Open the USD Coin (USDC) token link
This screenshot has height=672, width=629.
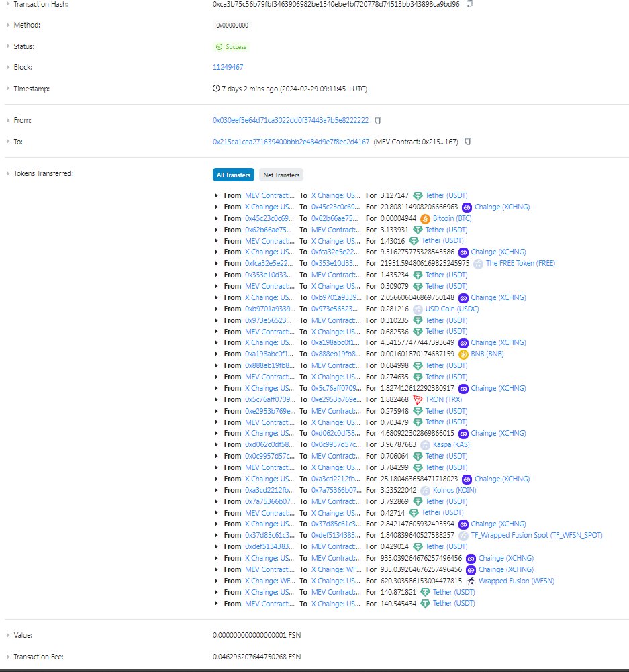pyautogui.click(x=452, y=309)
